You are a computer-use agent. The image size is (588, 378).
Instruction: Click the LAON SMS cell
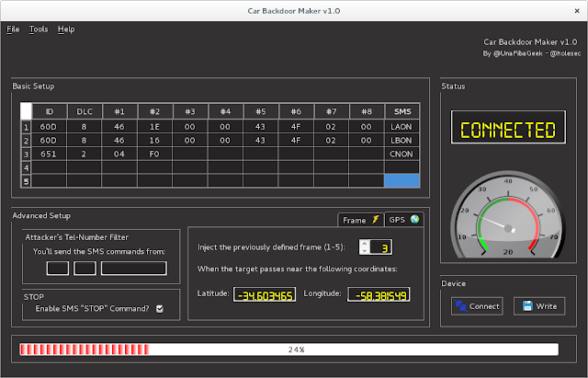[x=401, y=127]
